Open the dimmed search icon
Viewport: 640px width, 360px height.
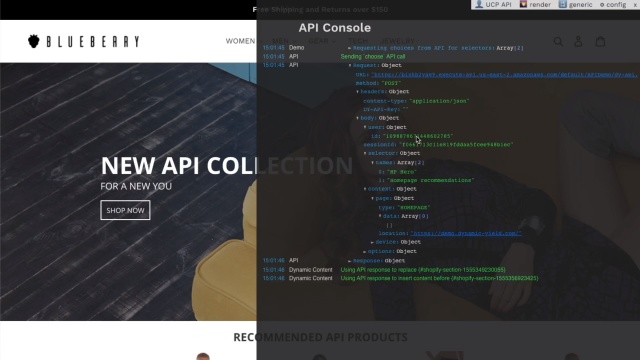[558, 41]
